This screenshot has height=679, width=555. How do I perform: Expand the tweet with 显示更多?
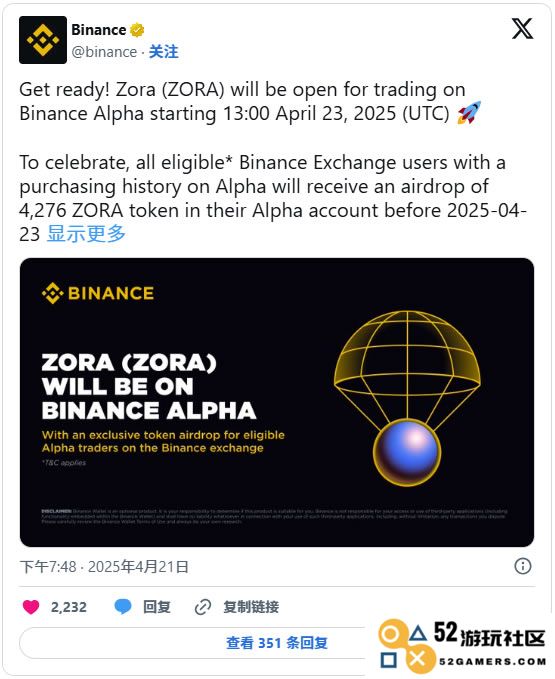pos(86,234)
